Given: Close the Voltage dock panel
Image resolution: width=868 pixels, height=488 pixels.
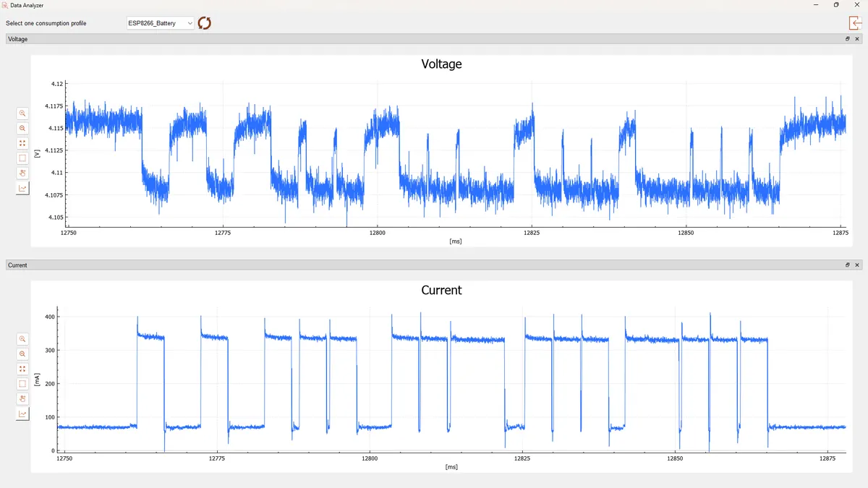Looking at the screenshot, I should click(x=857, y=39).
